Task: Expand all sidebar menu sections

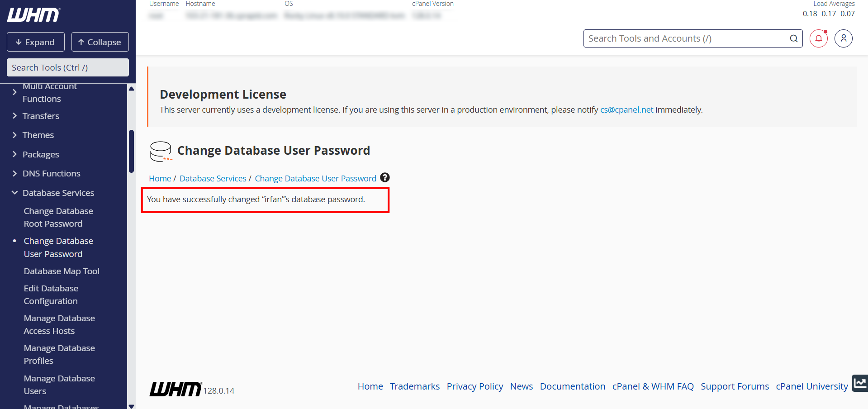Action: [x=36, y=42]
